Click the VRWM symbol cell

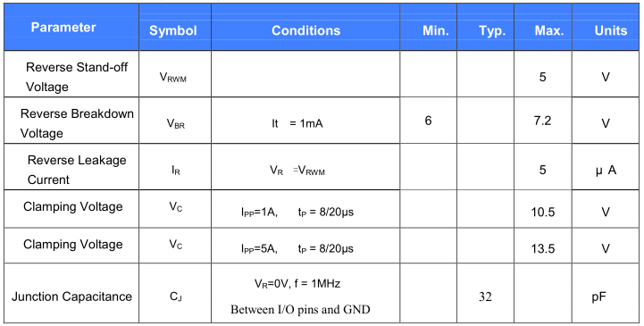tap(175, 74)
